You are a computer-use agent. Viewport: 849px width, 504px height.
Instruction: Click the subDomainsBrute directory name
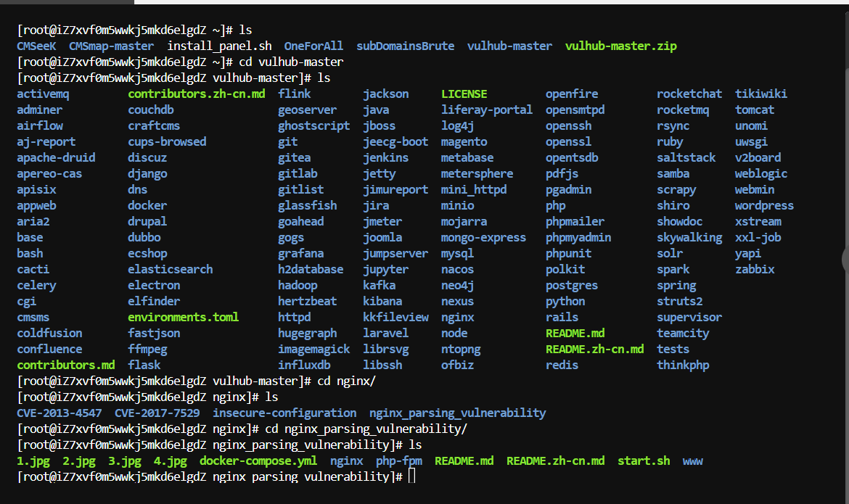point(405,46)
